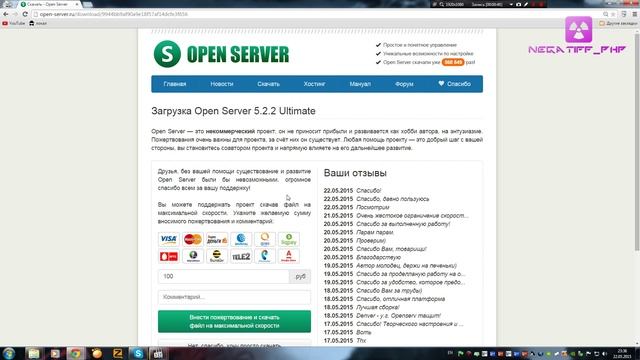Click the Open Server logo
Screen dimensions: 640x360
(221, 54)
